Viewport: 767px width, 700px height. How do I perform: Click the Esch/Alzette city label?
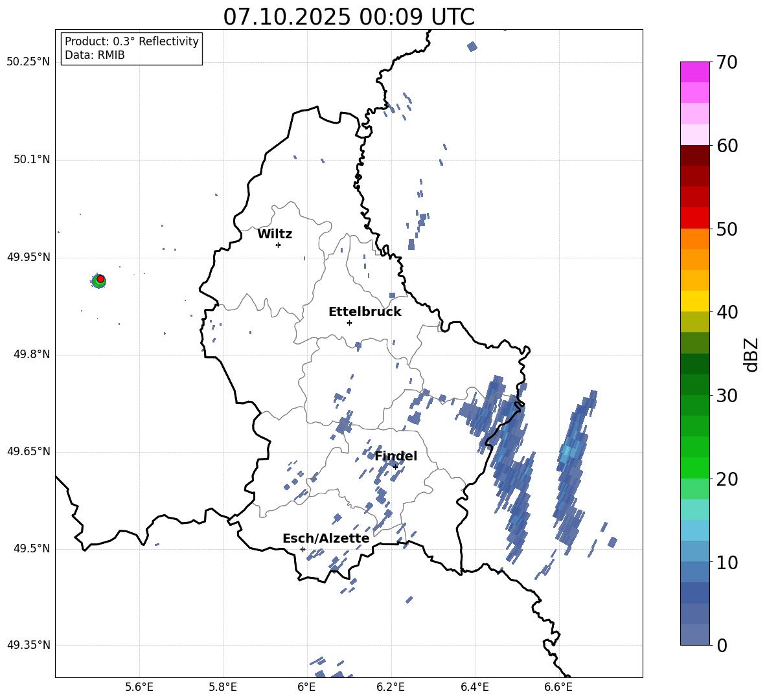point(326,539)
